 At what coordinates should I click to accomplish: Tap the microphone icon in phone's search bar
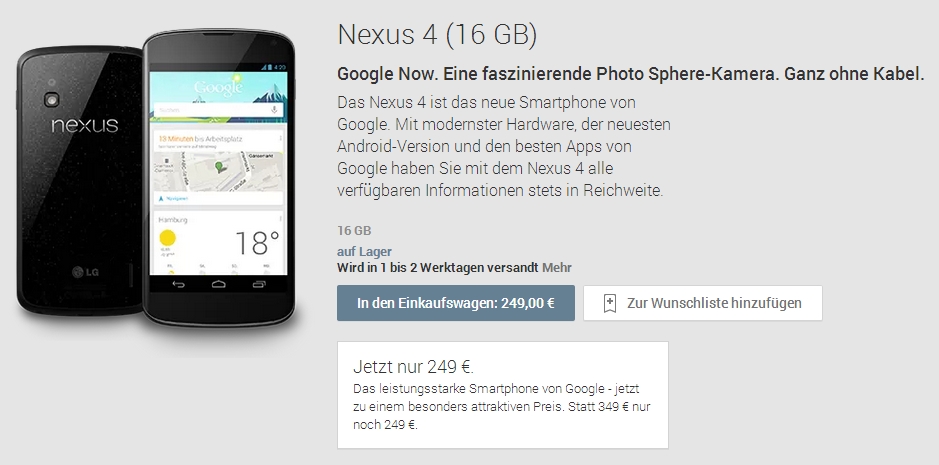point(274,110)
